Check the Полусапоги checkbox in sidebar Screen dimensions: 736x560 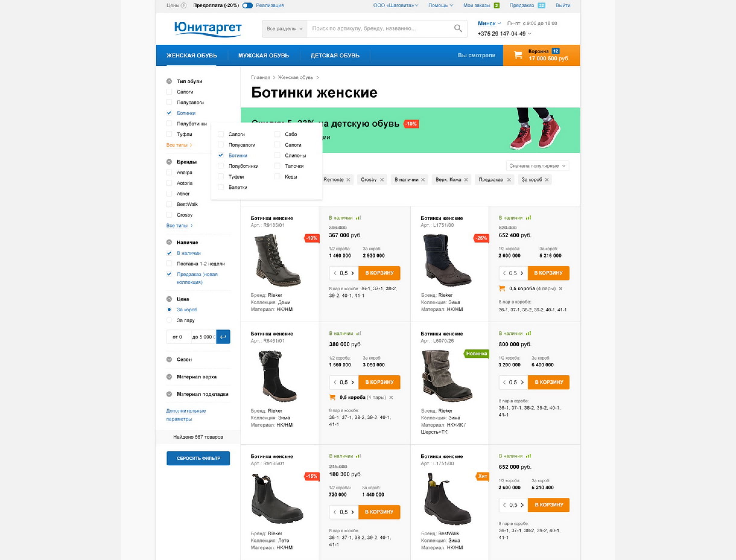169,102
